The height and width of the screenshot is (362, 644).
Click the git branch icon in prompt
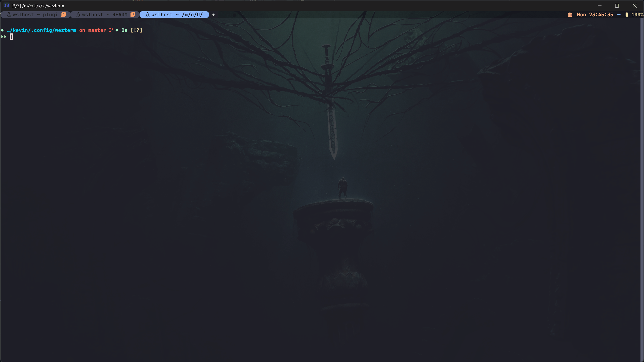[x=111, y=30]
